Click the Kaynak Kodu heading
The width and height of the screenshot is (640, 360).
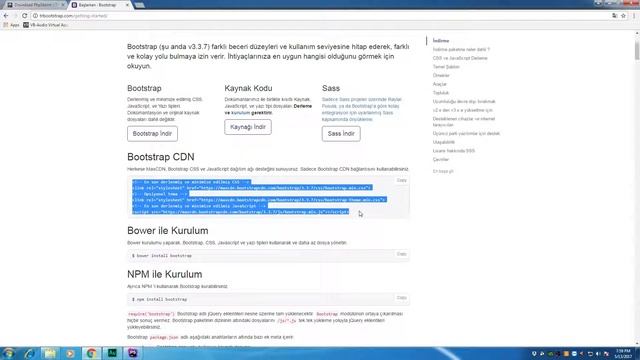248,88
